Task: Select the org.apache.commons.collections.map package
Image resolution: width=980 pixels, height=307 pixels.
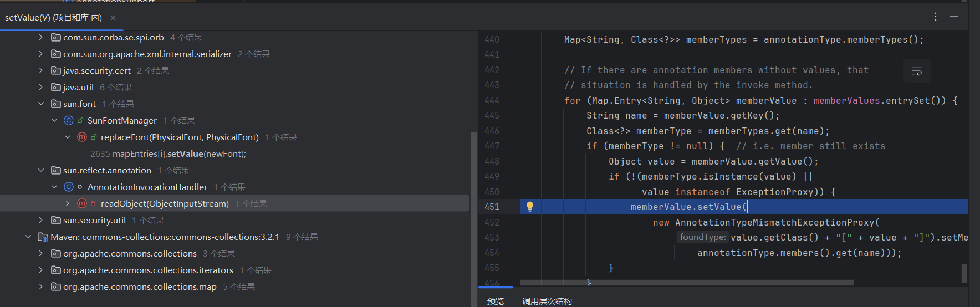Action: (x=140, y=286)
